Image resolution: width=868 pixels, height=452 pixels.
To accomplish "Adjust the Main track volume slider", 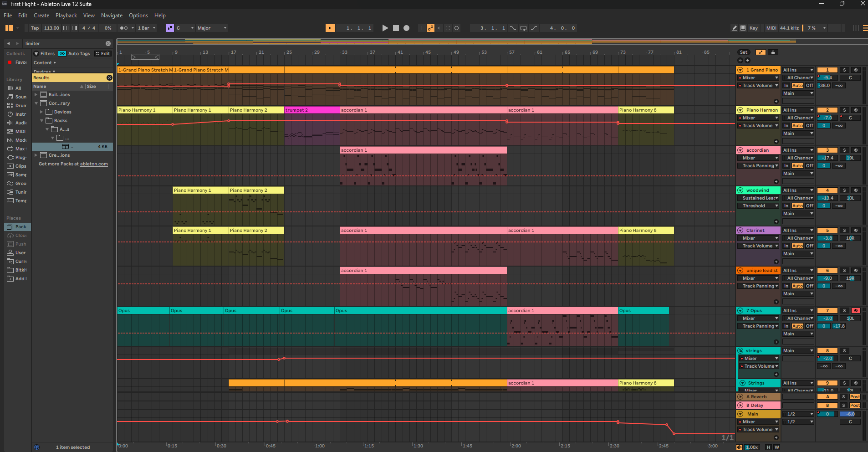I will pos(827,414).
